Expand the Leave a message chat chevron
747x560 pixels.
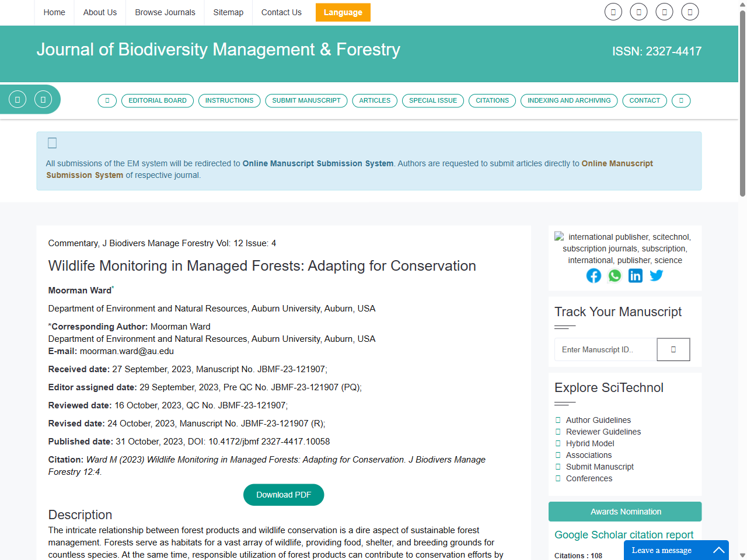pos(719,550)
